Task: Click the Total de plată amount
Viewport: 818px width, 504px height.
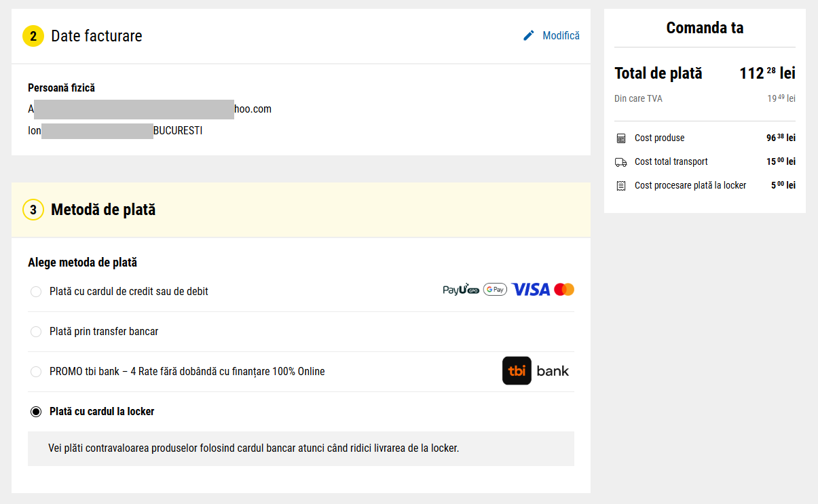Action: [767, 73]
